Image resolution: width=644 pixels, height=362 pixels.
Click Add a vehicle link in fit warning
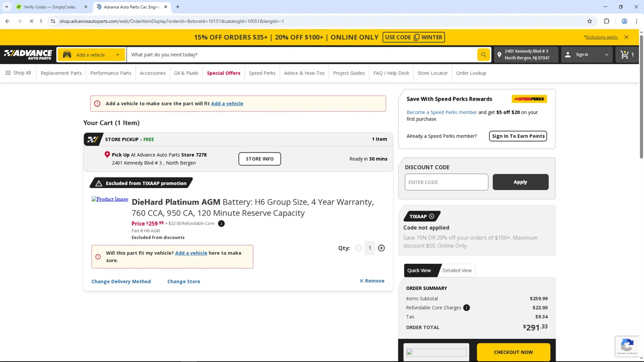tap(191, 253)
